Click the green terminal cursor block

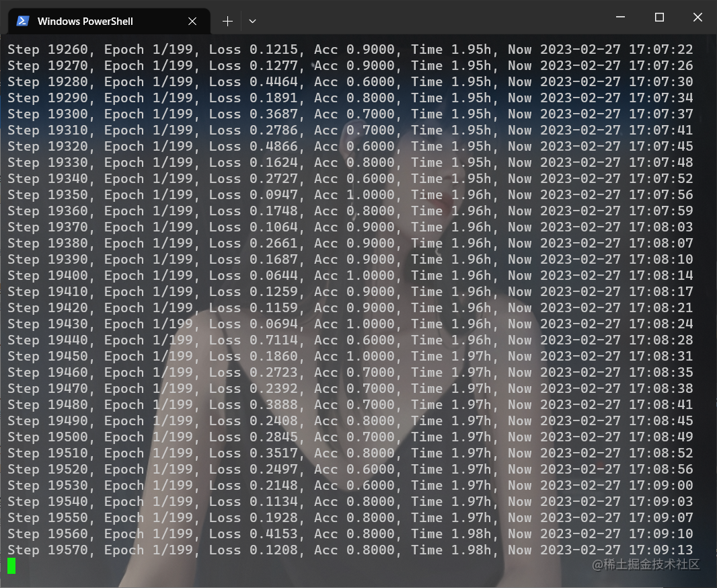[x=11, y=566]
